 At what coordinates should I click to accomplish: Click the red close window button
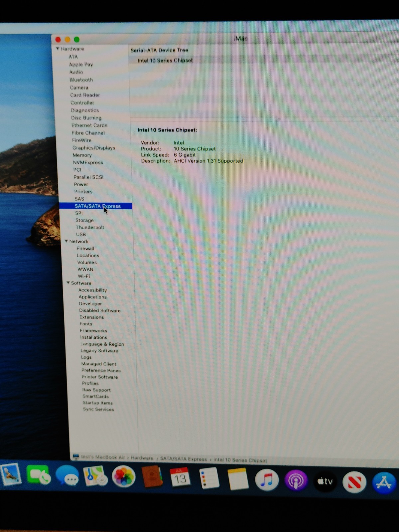58,39
